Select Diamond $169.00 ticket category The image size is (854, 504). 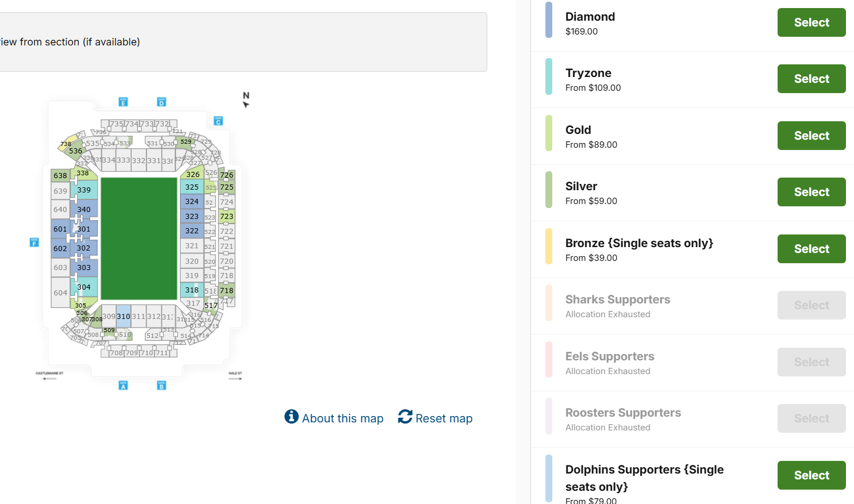pos(811,22)
